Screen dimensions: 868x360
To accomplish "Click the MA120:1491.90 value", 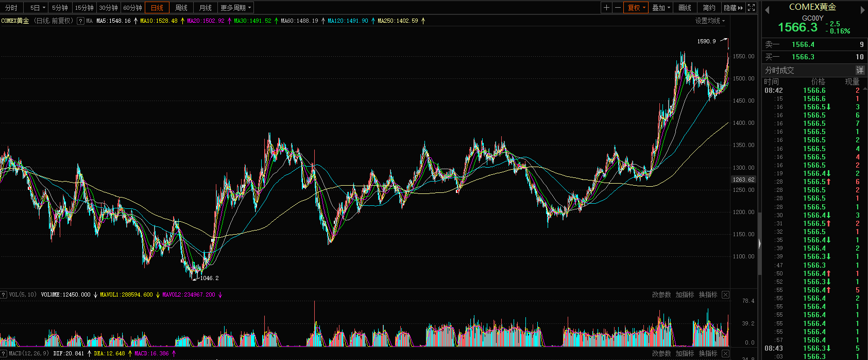I will pos(348,21).
